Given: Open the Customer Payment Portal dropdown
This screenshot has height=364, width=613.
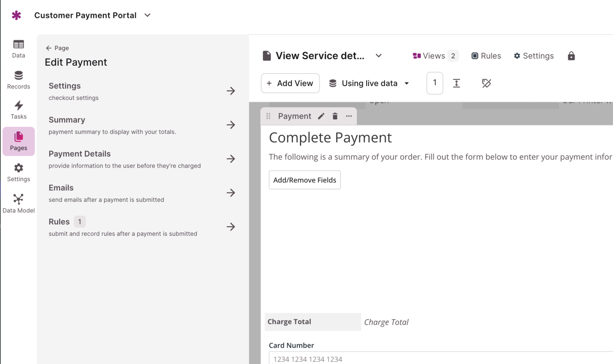Looking at the screenshot, I should click(147, 15).
